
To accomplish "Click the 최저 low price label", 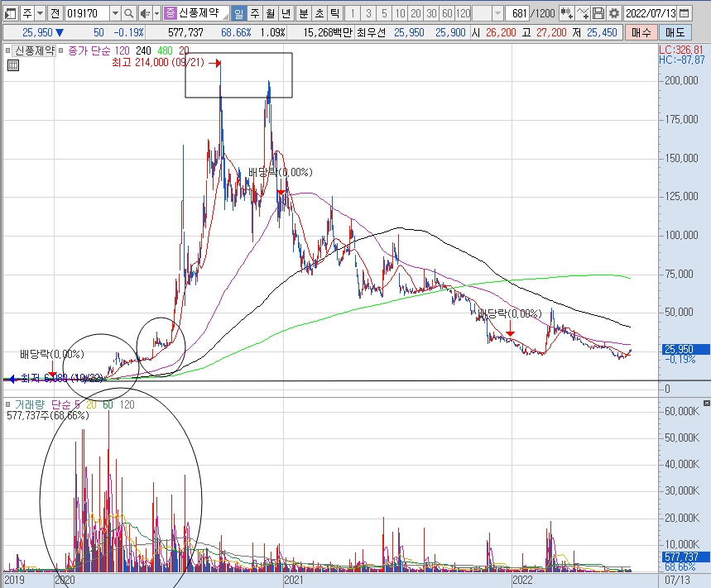I will pos(62,378).
